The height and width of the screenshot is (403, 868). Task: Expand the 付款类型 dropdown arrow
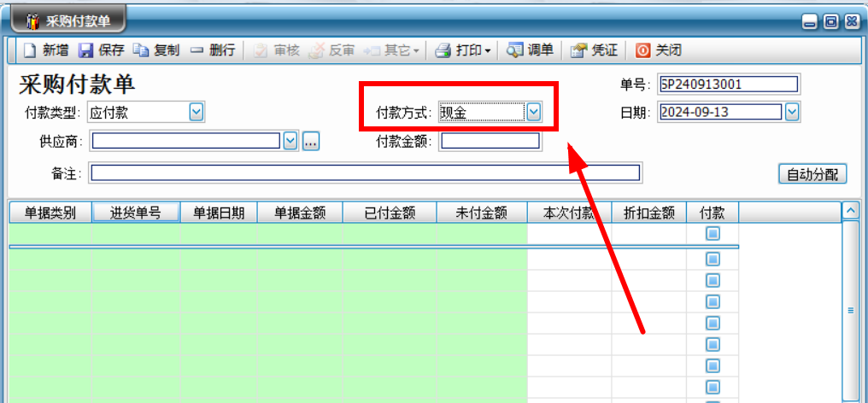[196, 113]
